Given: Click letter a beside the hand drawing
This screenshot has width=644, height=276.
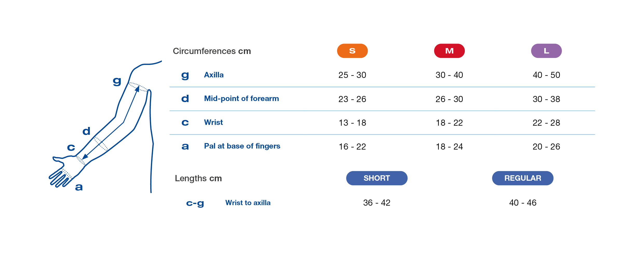Looking at the screenshot, I should coord(79,187).
